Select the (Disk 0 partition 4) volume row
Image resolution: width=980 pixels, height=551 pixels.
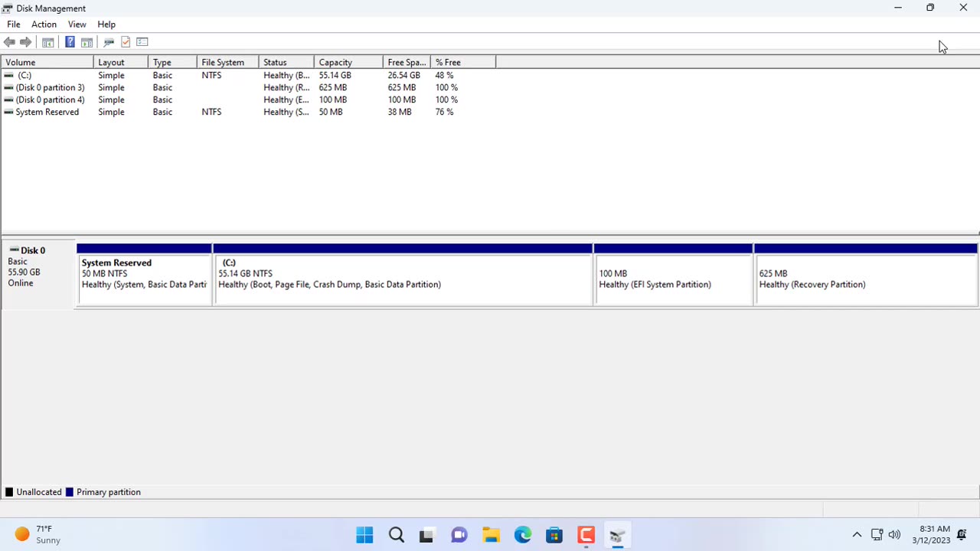tap(249, 99)
